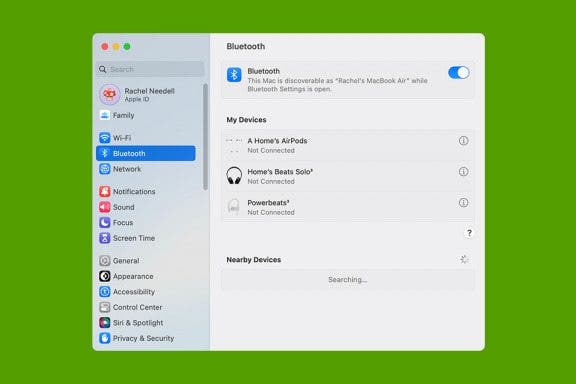This screenshot has width=576, height=384.
Task: Select the Home's Beats Solo³ device row
Action: click(348, 176)
